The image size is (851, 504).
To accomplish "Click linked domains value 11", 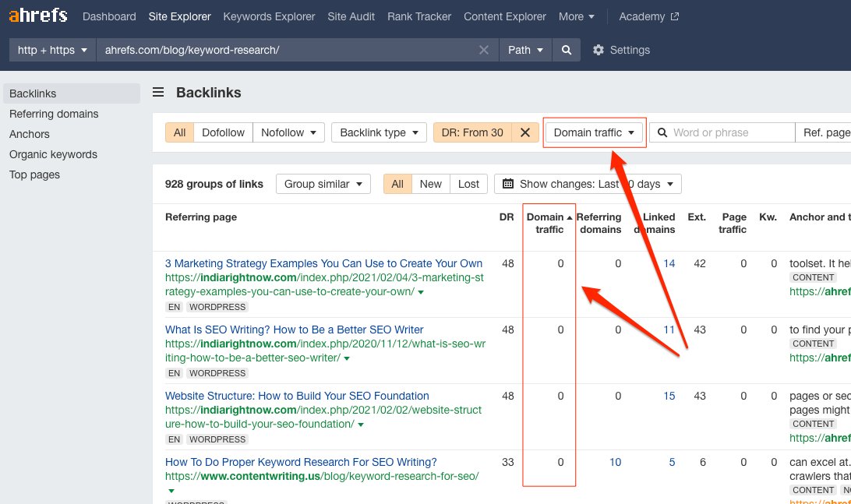I will 669,330.
